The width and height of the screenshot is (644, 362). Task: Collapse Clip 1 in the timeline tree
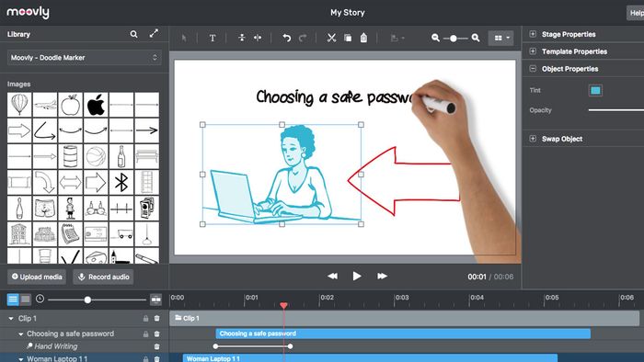pyautogui.click(x=11, y=319)
